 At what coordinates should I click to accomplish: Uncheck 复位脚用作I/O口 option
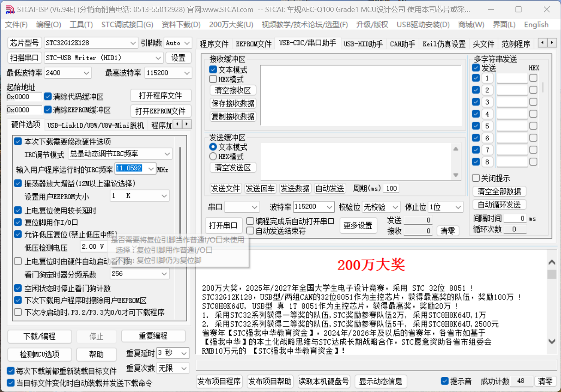[x=18, y=222]
